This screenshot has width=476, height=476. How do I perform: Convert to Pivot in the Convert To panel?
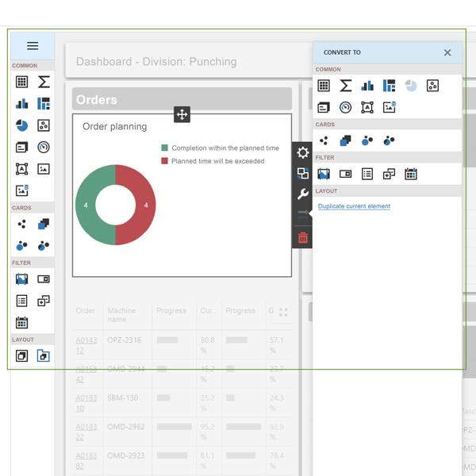point(345,86)
